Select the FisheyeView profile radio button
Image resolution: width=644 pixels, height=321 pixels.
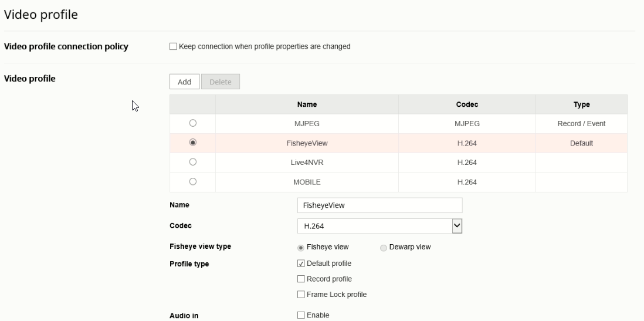(192, 142)
